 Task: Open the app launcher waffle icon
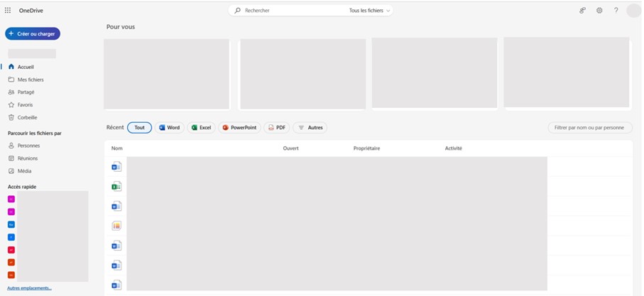coord(8,11)
